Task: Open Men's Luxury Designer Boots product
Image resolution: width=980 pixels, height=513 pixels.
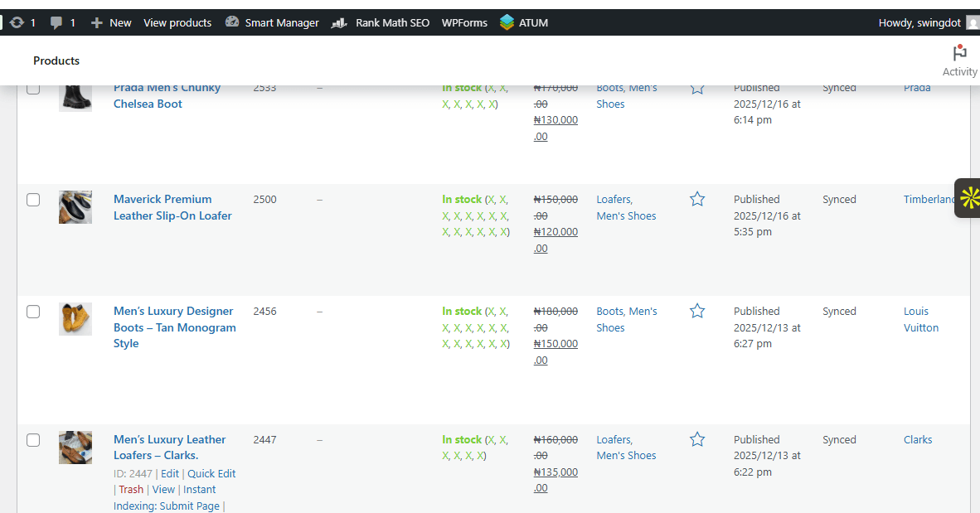Action: click(x=174, y=327)
